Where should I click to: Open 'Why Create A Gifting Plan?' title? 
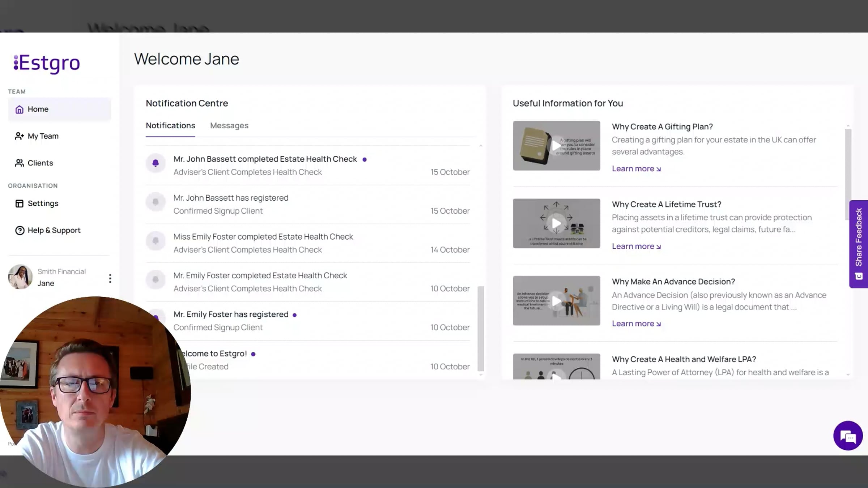(x=662, y=127)
